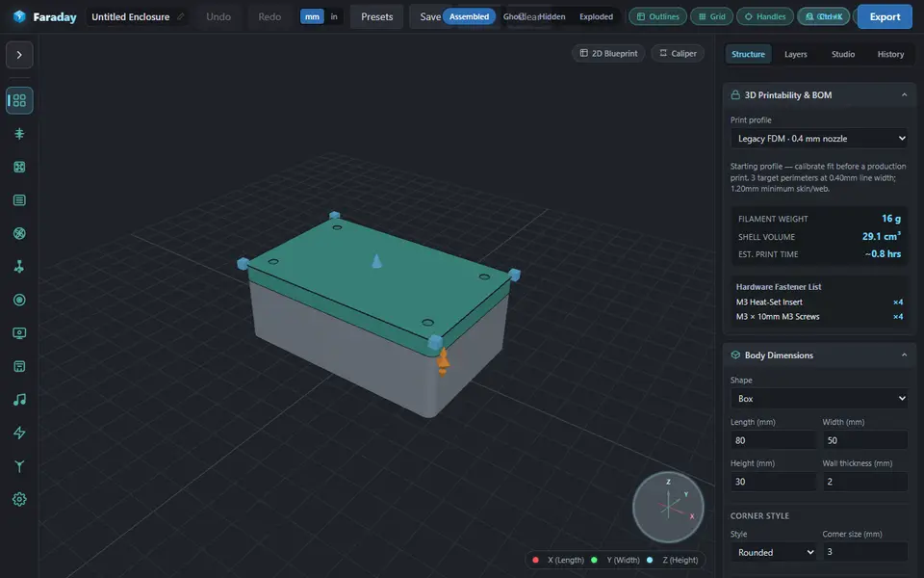Screen dimensions: 924x578
Task: Switch to the History tab
Action: 890,54
